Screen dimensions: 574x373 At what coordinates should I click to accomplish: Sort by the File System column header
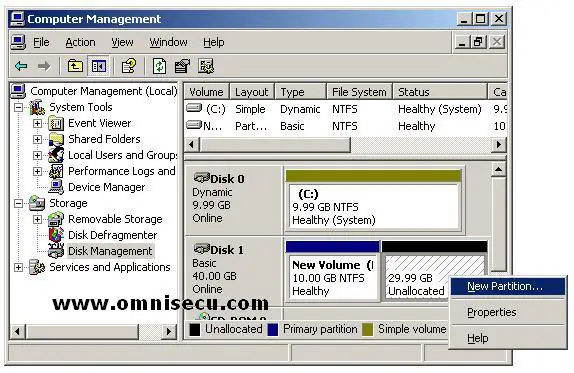pos(359,92)
